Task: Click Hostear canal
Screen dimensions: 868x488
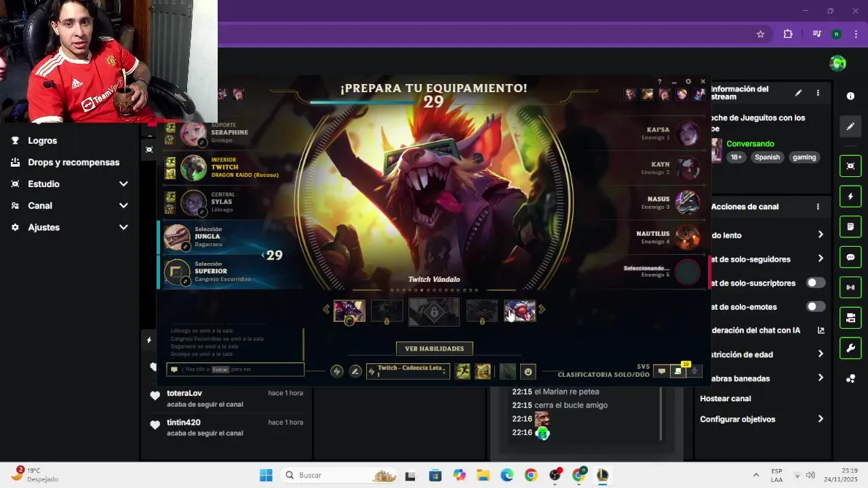Action: point(725,399)
